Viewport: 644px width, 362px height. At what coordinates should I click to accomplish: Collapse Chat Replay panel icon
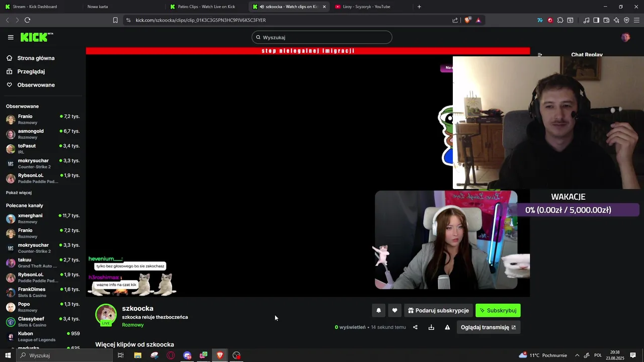point(540,55)
